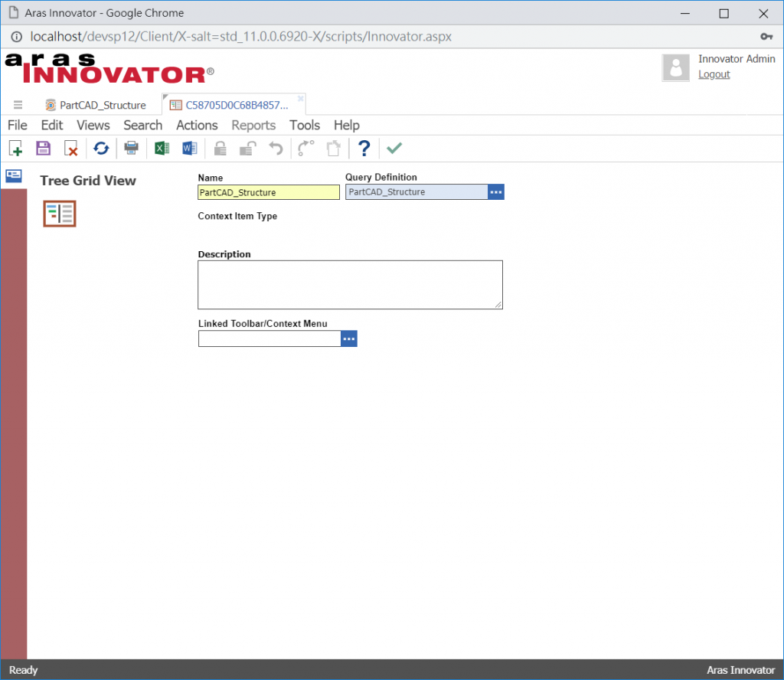The width and height of the screenshot is (784, 680).
Task: Click the browser URL address text
Action: click(x=240, y=37)
